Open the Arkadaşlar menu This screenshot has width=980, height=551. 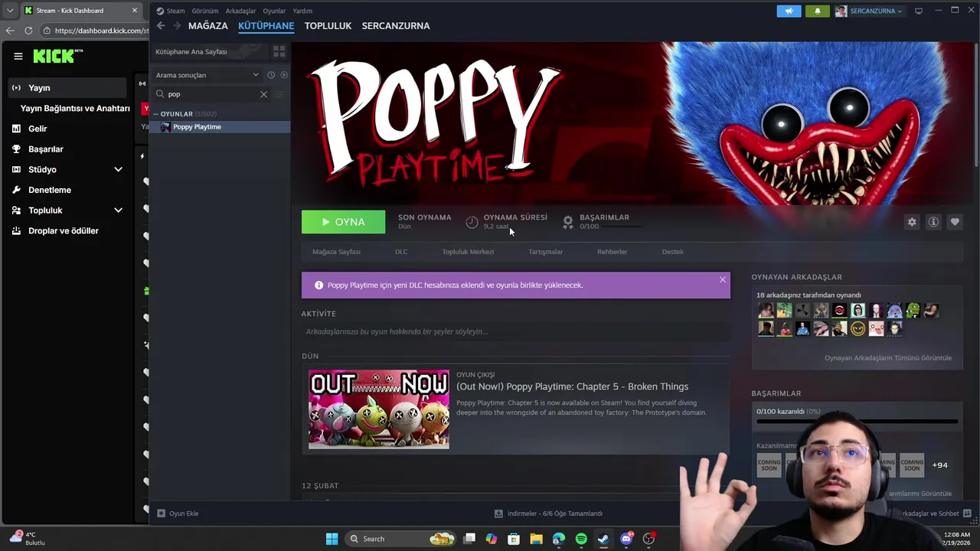coord(240,11)
